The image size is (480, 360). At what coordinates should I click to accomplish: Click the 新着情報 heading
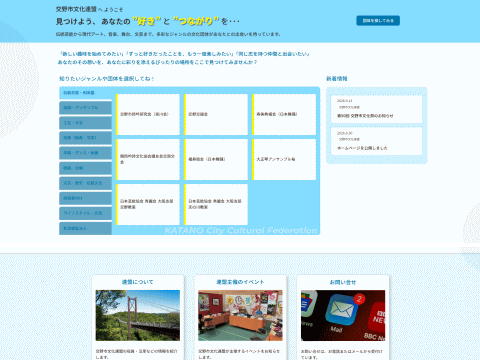pyautogui.click(x=337, y=79)
